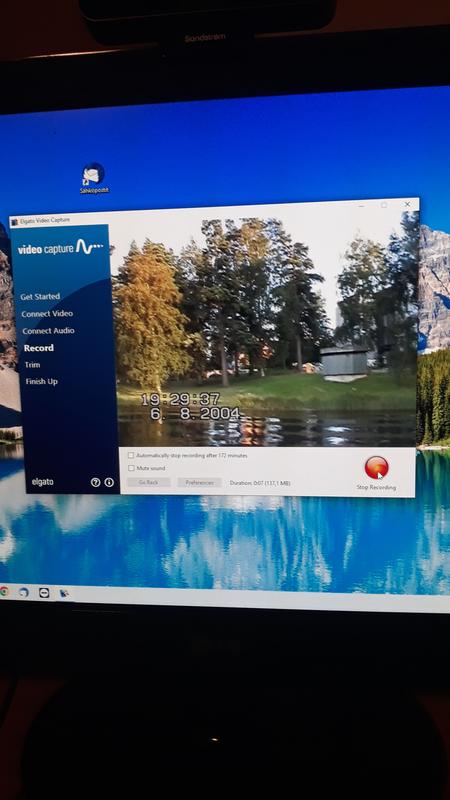Minimize the Elgato Video Capture window
Image resolution: width=450 pixels, height=800 pixels.
click(x=361, y=206)
